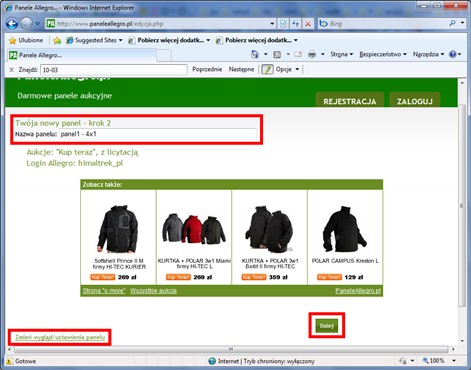Click the horizontal scrollbar thumb
This screenshot has width=471, height=370.
pos(231,349)
